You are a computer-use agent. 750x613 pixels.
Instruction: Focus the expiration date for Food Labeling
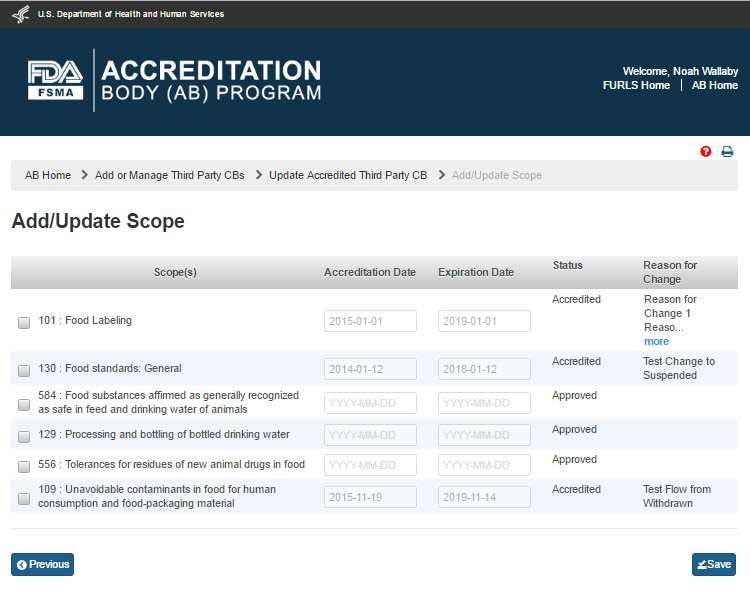click(484, 321)
